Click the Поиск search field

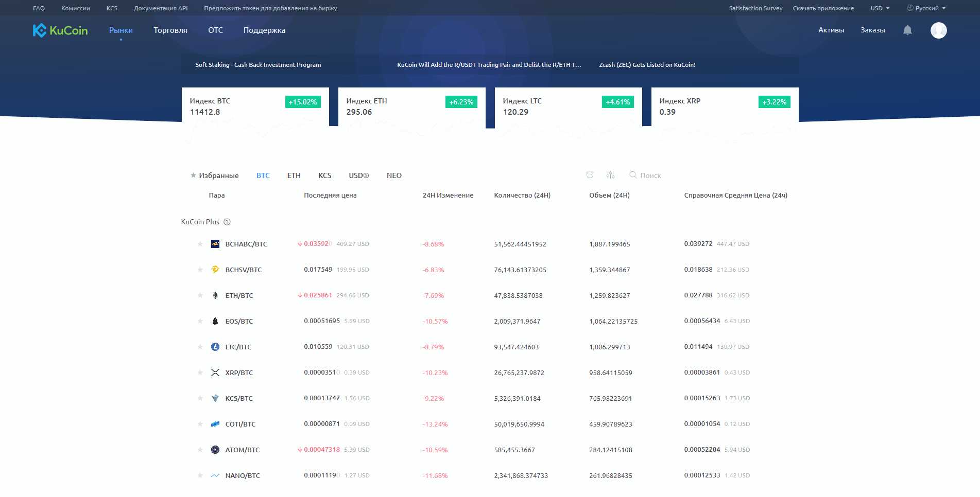[x=650, y=175]
